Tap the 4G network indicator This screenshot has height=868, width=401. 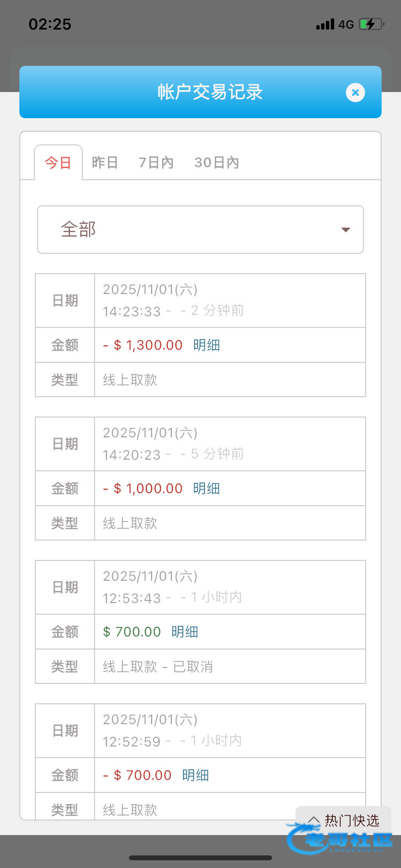pos(346,24)
